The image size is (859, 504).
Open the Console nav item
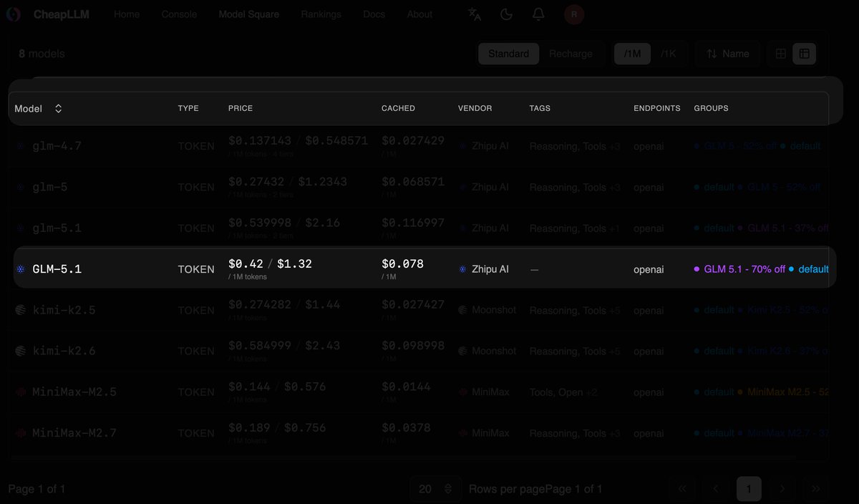tap(179, 14)
